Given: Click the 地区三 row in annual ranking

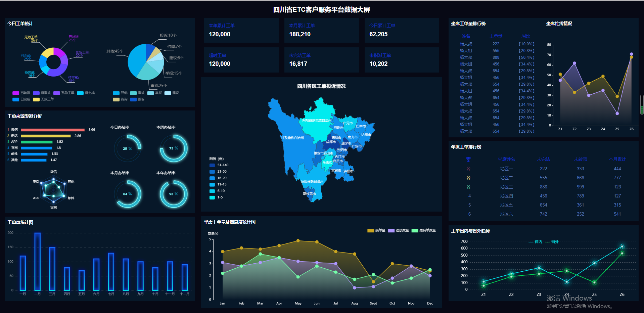Looking at the screenshot, I should point(506,187).
